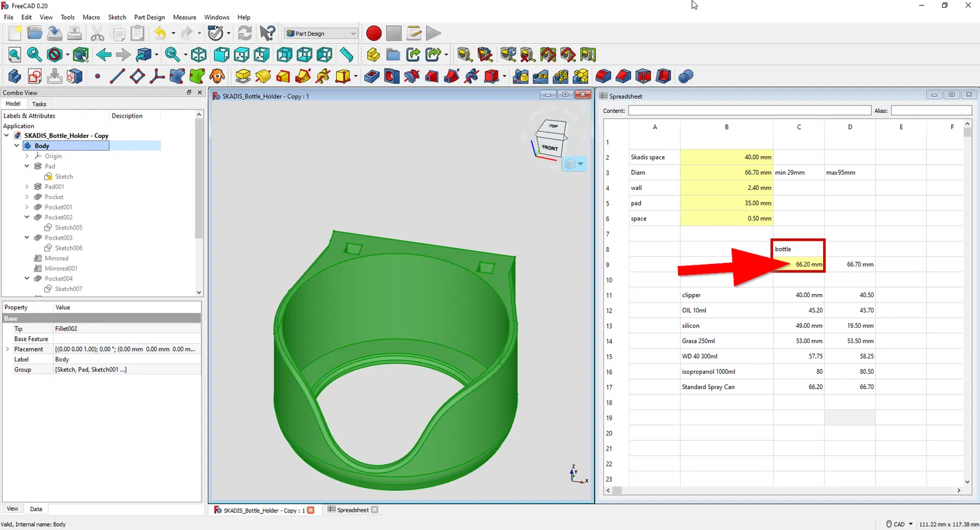Go back with the left arrow icon

[x=104, y=55]
